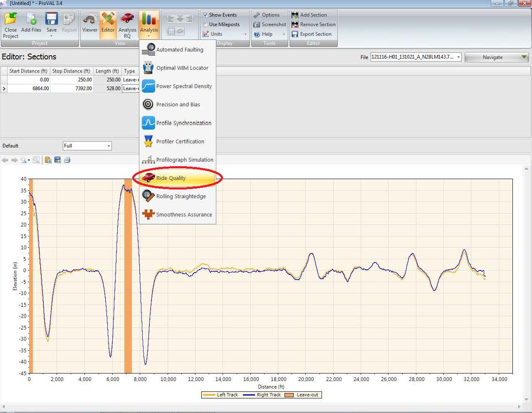Choose Profilograph Simulation analysis
532x413 pixels.
point(178,160)
